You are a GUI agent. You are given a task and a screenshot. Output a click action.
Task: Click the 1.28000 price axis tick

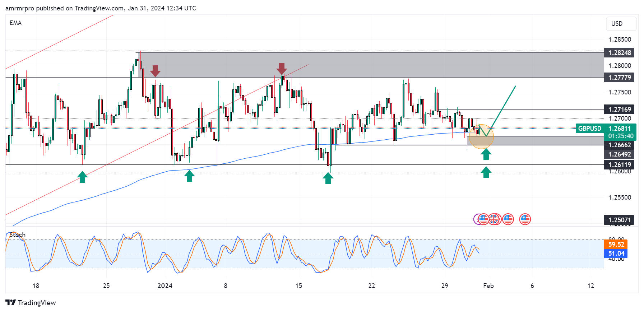620,66
